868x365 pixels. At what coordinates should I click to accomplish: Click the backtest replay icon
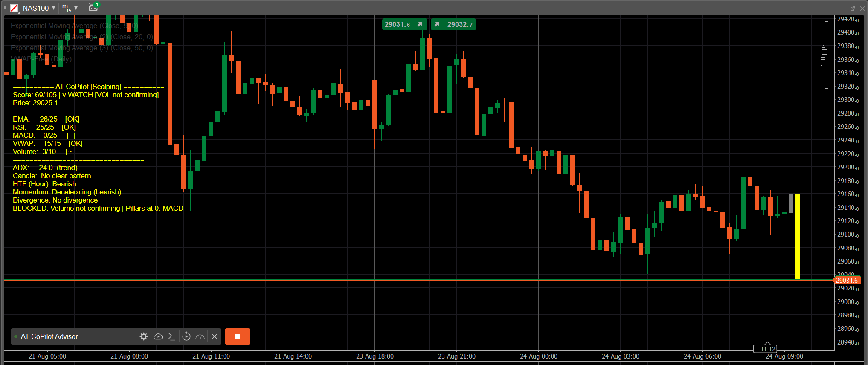point(186,336)
